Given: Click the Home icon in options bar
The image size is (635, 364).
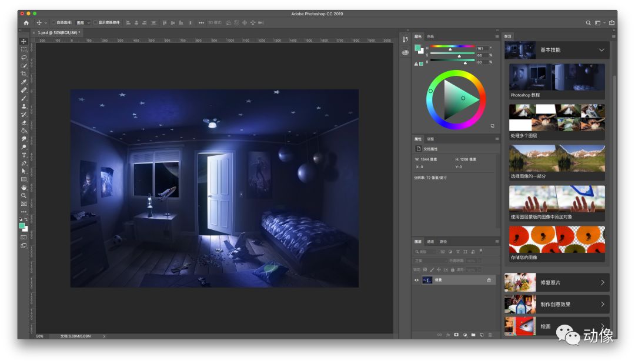Looking at the screenshot, I should [x=26, y=23].
